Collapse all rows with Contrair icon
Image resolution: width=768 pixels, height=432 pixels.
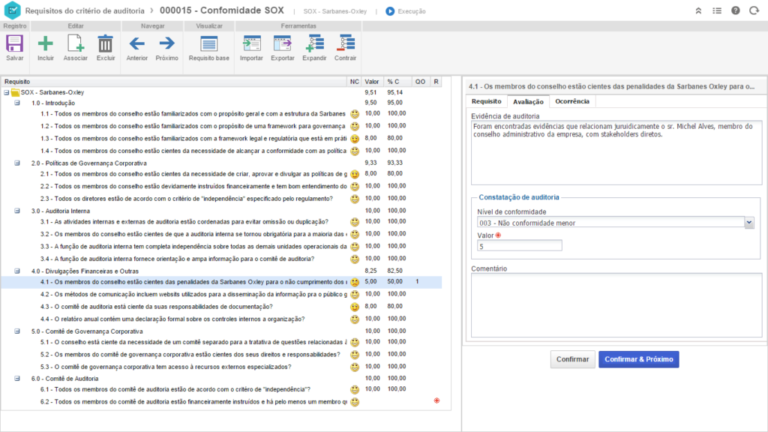346,43
